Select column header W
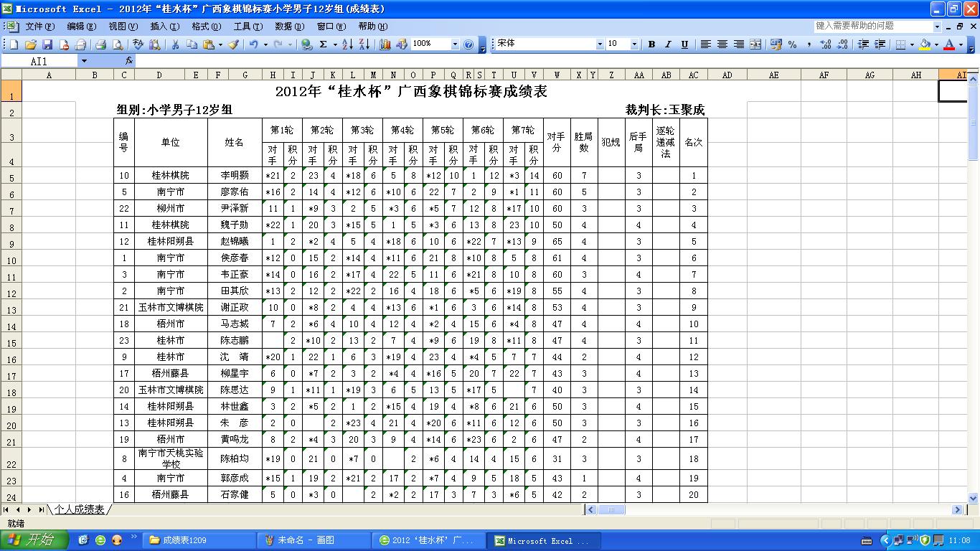Screen dimensions: 980x551 point(557,75)
